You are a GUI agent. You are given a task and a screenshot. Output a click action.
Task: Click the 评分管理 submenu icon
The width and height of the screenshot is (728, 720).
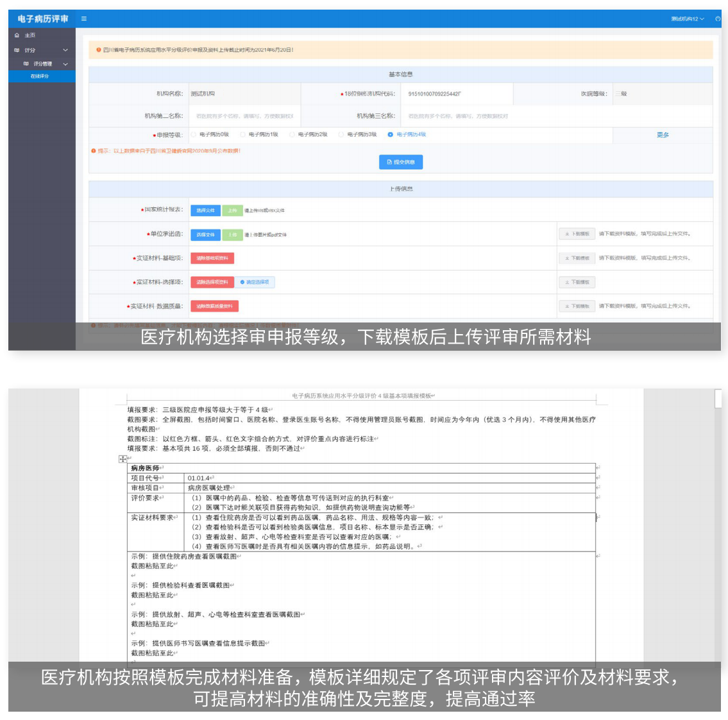pos(26,64)
